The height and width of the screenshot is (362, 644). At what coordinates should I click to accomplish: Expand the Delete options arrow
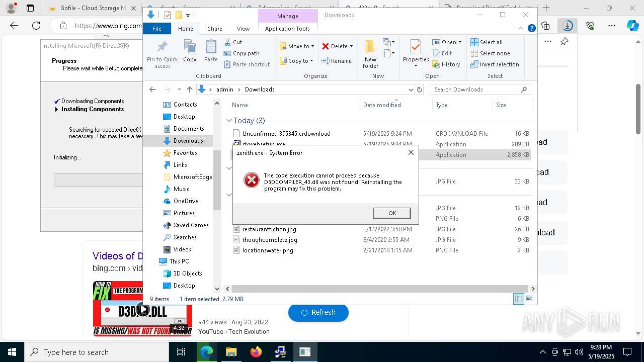[x=351, y=46]
